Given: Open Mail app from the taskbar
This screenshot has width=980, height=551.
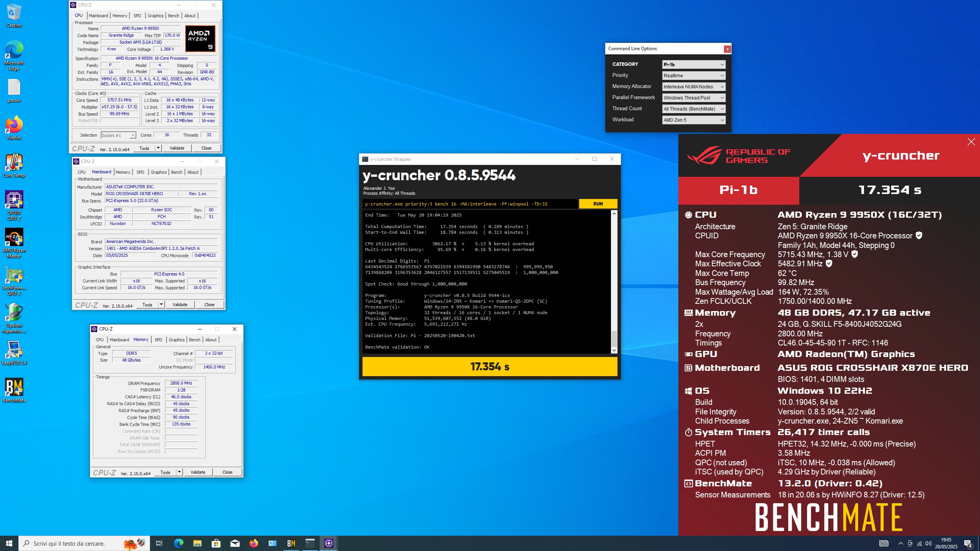Looking at the screenshot, I should (235, 543).
